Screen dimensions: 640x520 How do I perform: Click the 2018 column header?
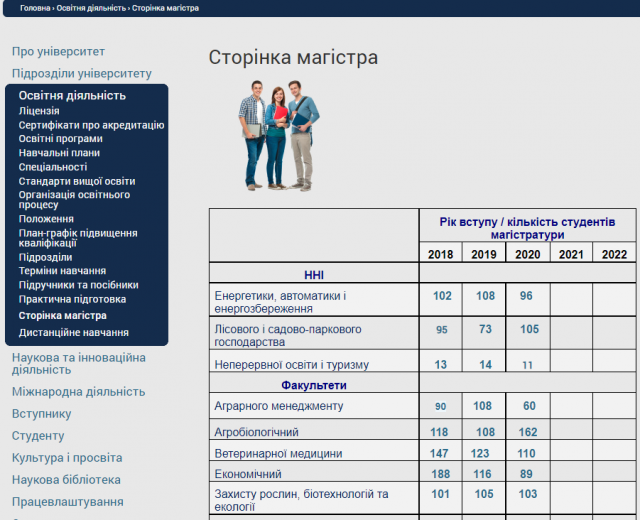coord(440,254)
